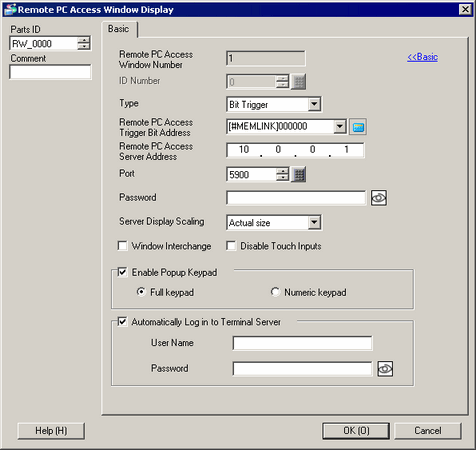The image size is (476, 450).
Task: Select the Basic tab
Action: [x=119, y=29]
